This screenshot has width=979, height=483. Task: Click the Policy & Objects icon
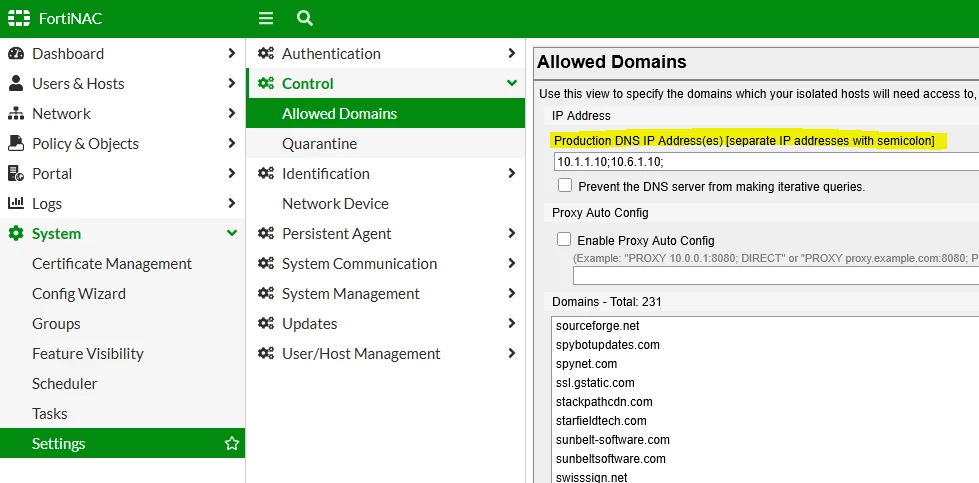point(16,144)
